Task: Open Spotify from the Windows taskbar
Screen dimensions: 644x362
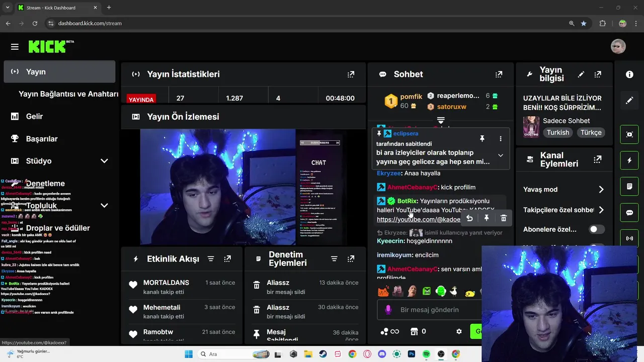Action: (x=426, y=354)
